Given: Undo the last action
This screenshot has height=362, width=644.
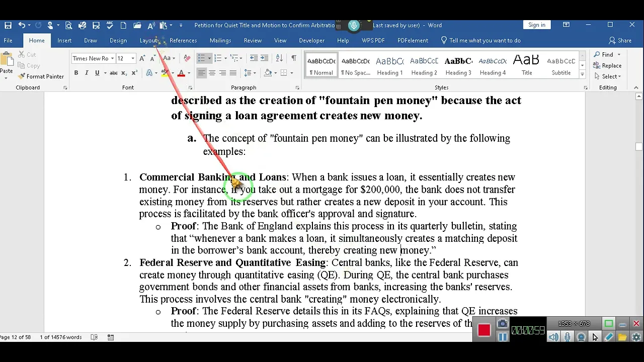Looking at the screenshot, I should 22,25.
